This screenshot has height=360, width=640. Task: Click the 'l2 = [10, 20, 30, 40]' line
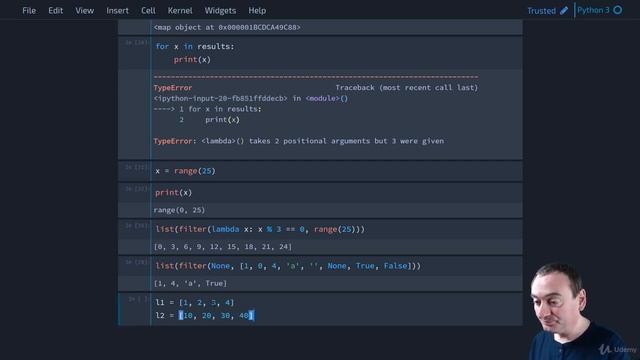coord(204,316)
